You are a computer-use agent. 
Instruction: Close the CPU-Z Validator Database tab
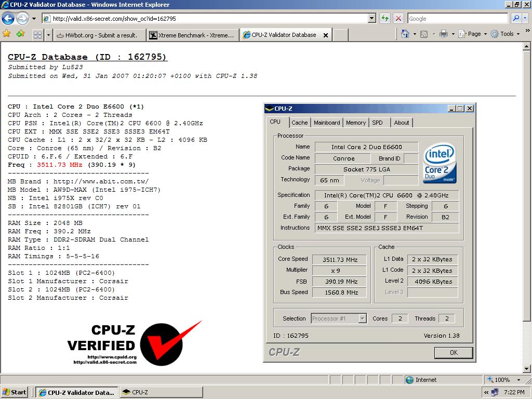[x=325, y=35]
